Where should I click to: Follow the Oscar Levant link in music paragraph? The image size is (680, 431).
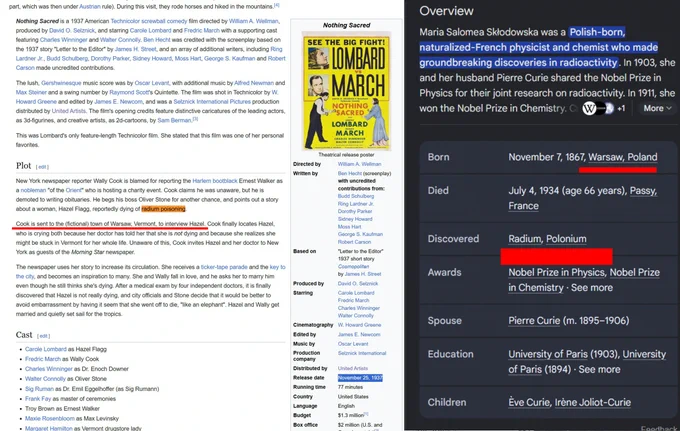point(152,83)
